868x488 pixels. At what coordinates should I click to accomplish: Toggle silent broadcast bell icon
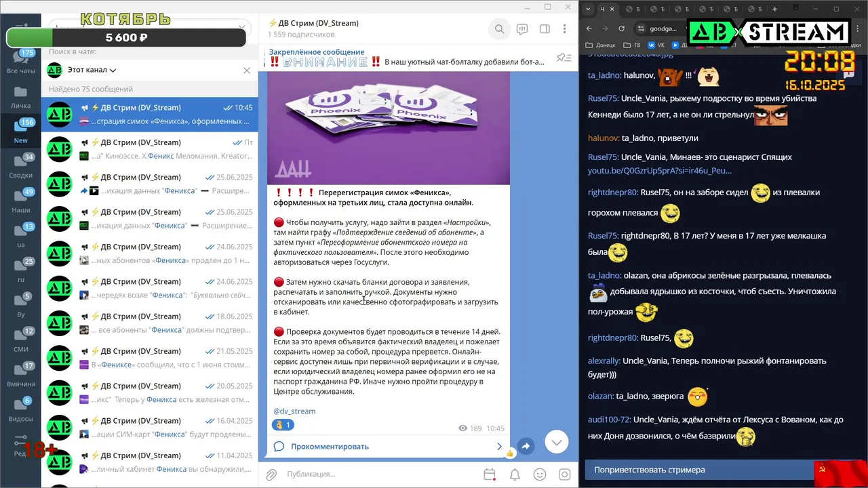point(515,474)
